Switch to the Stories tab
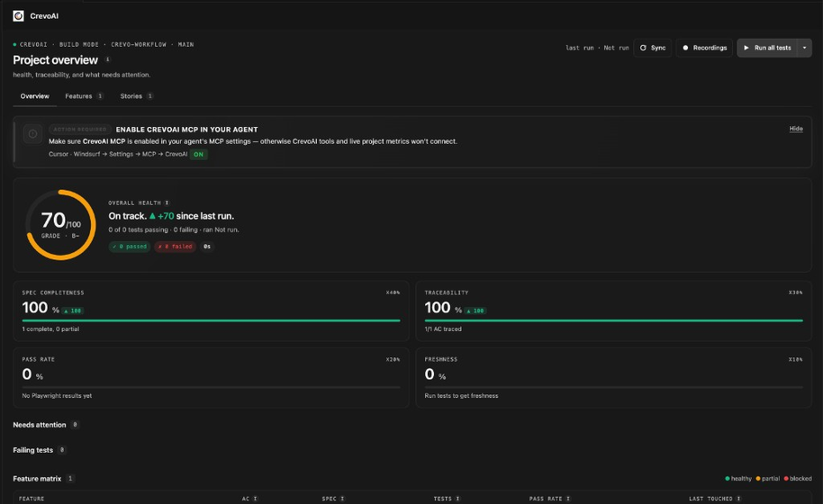823x504 pixels. coord(136,96)
